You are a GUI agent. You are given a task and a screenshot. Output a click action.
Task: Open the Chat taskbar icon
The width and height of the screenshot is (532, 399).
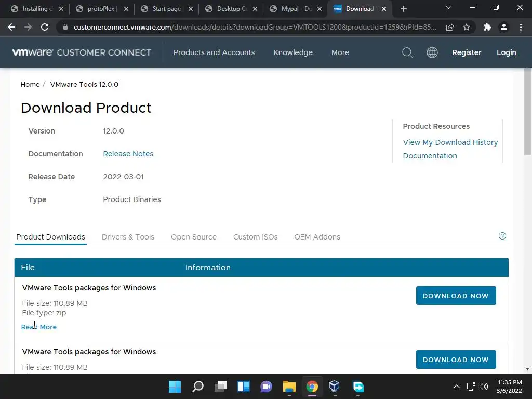[x=267, y=387]
